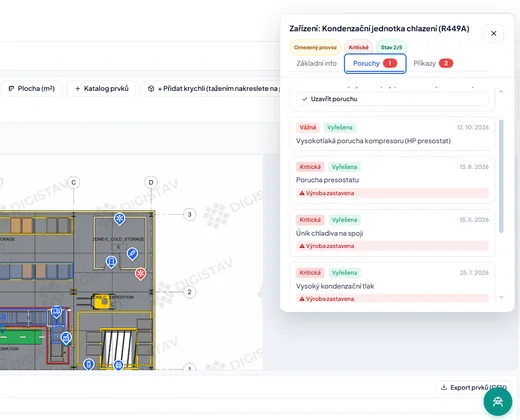
Task: Click grid axis bubble 3
Action: pos(190,214)
